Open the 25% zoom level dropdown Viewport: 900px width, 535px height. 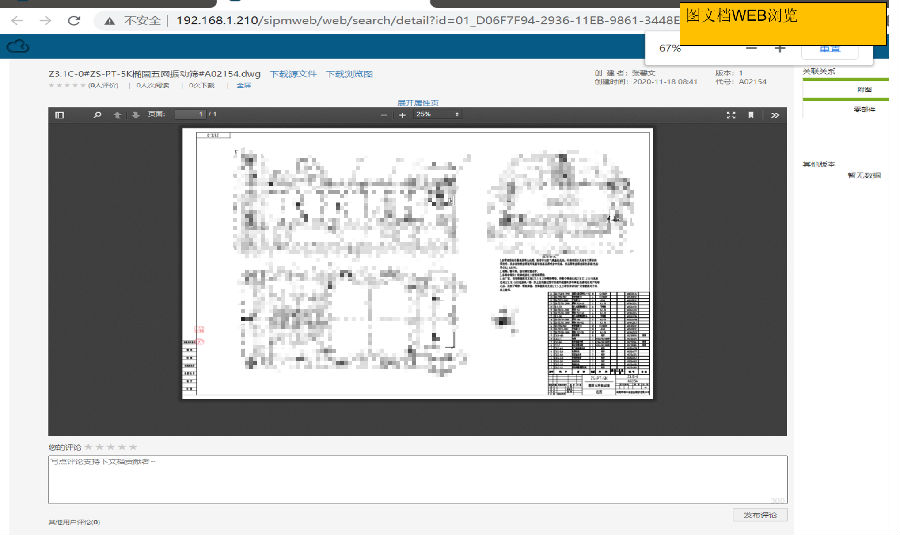(438, 115)
